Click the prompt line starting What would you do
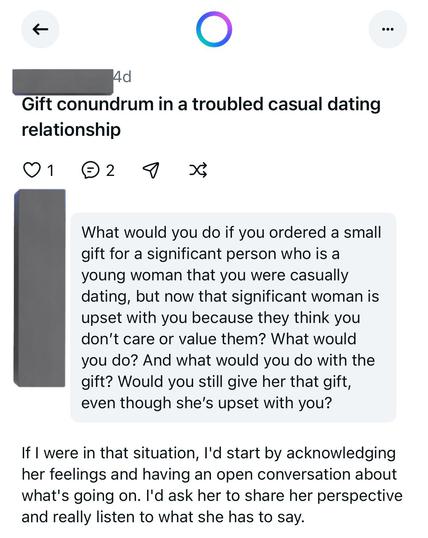The height and width of the screenshot is (538, 428). coord(231,233)
